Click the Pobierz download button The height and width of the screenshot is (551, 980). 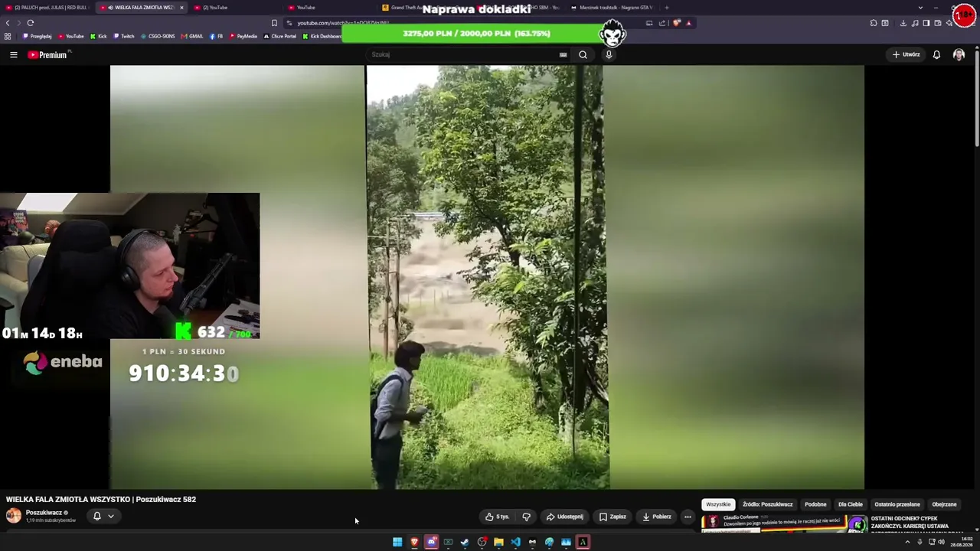tap(657, 517)
